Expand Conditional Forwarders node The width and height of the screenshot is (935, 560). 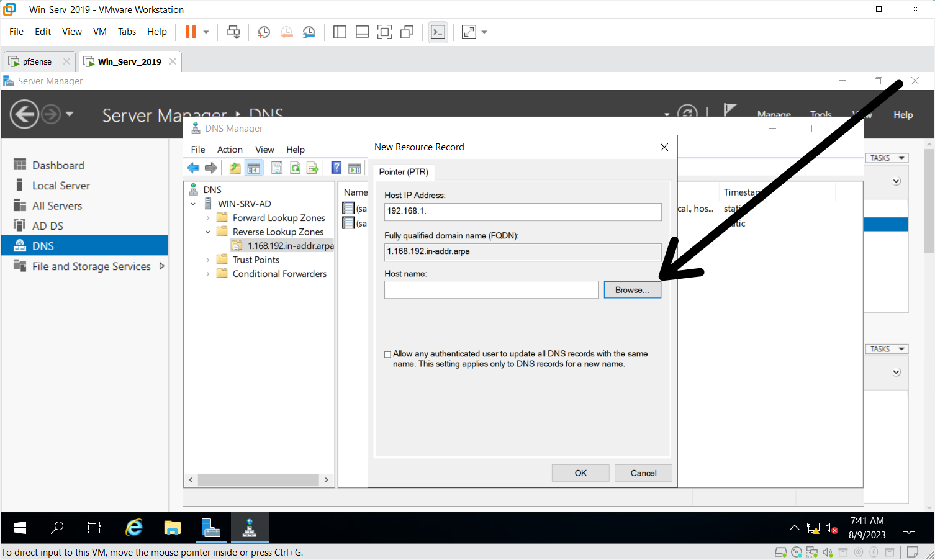pyautogui.click(x=208, y=274)
